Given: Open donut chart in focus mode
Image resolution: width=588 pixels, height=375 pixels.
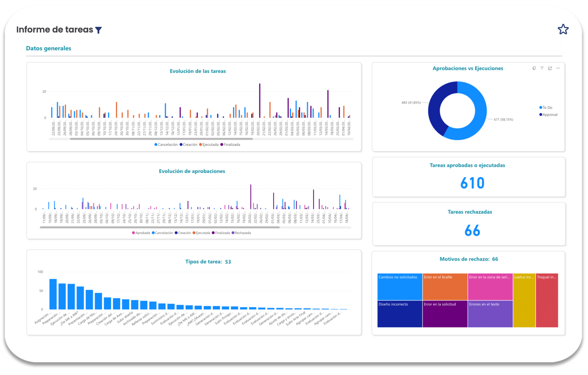Looking at the screenshot, I should pyautogui.click(x=550, y=68).
